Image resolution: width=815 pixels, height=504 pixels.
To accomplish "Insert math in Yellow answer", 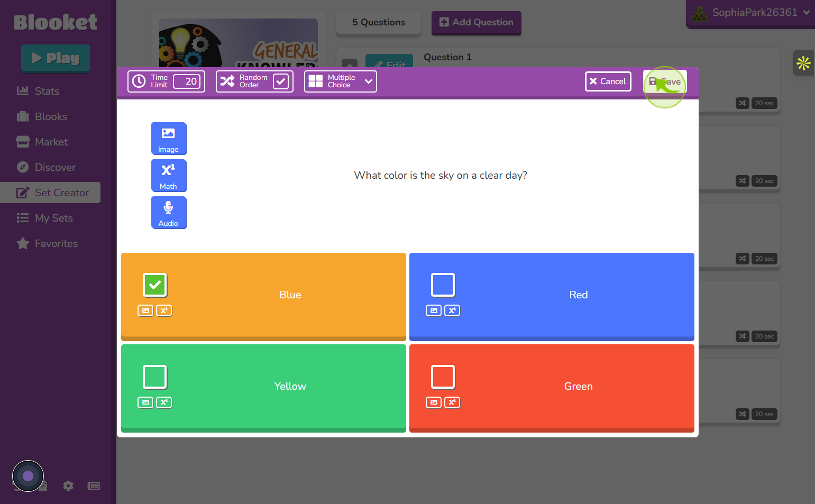I will click(164, 402).
